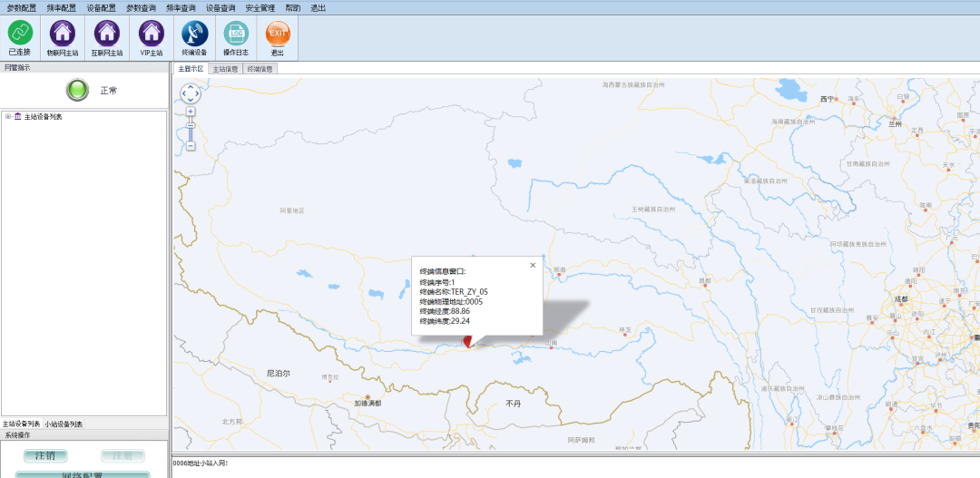
Task: Click the 终端纬度:29.24 line in popup
Action: pyautogui.click(x=445, y=321)
